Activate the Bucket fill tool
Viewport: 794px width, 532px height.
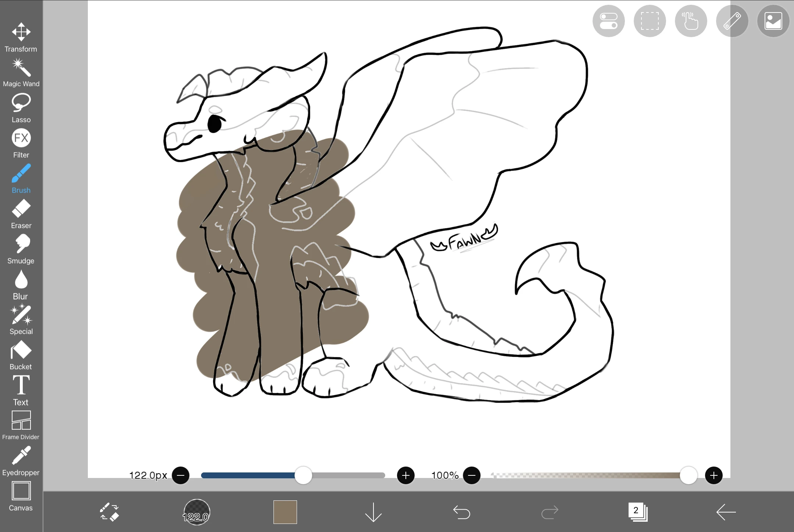coord(21,355)
